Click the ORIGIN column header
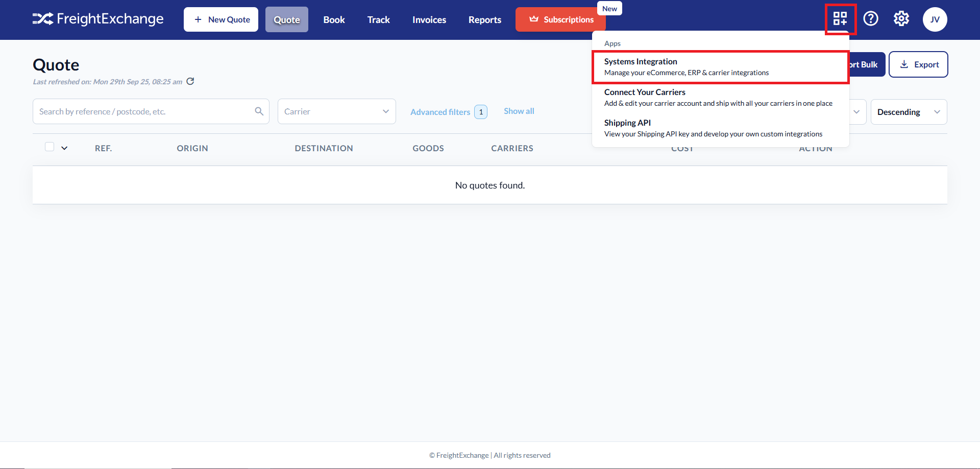Screen dimensions: 980x469 tap(192, 148)
